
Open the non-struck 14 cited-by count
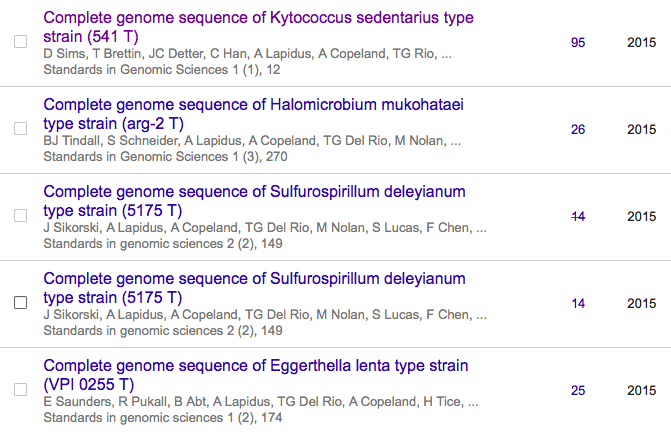click(x=578, y=303)
